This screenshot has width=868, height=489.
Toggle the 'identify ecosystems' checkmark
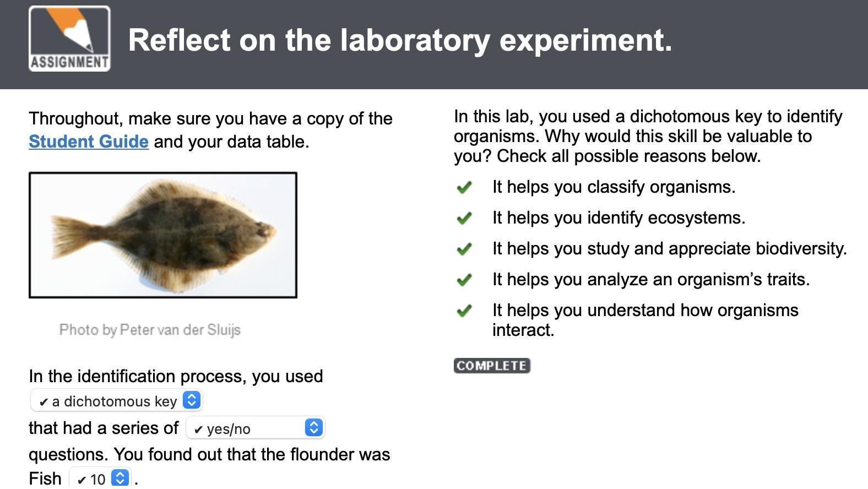click(x=464, y=218)
